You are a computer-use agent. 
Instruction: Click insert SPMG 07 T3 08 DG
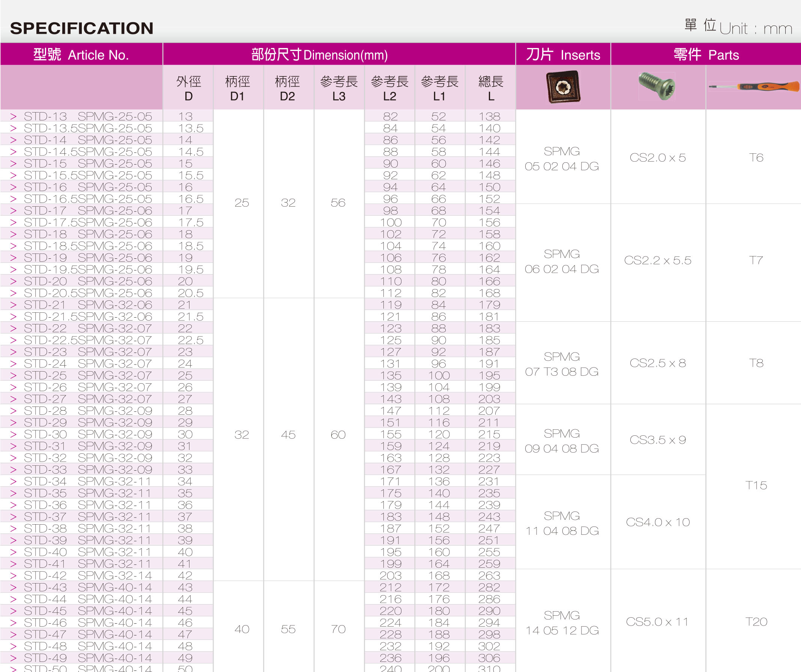(562, 364)
